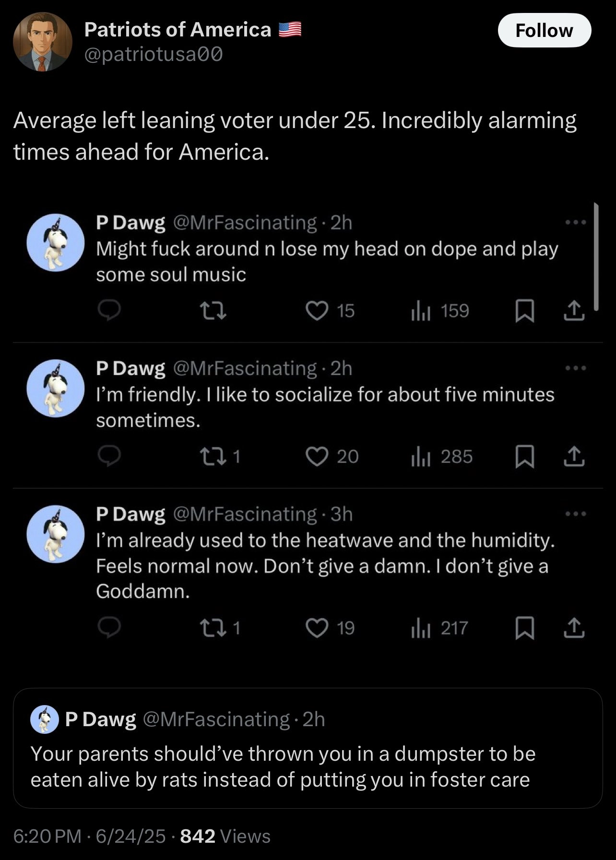616x860 pixels.
Task: Reply to the soul music tweet
Action: [109, 311]
